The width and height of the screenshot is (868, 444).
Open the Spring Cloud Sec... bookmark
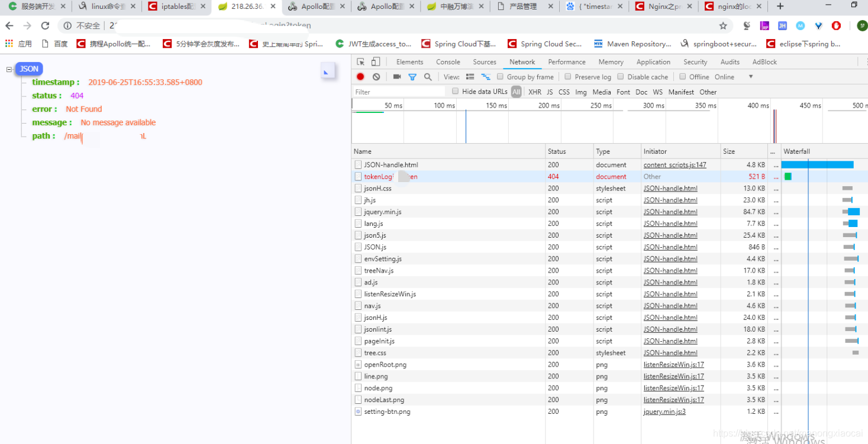[544, 44]
